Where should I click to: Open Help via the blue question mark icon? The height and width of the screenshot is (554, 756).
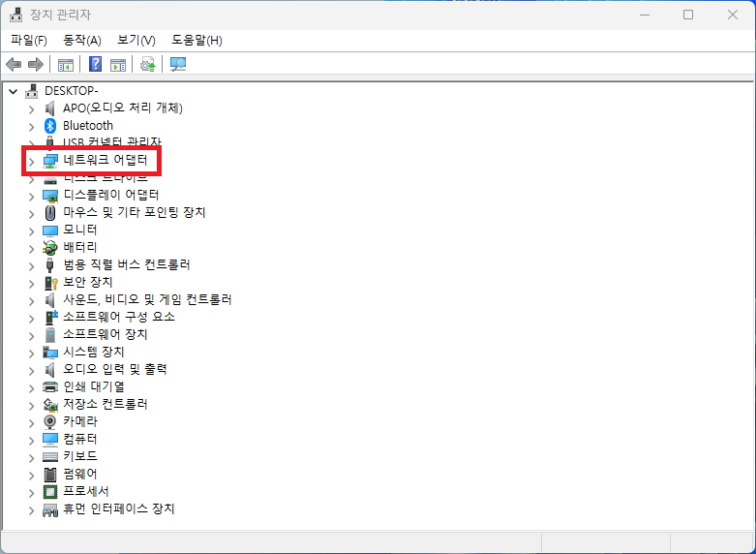tap(96, 64)
